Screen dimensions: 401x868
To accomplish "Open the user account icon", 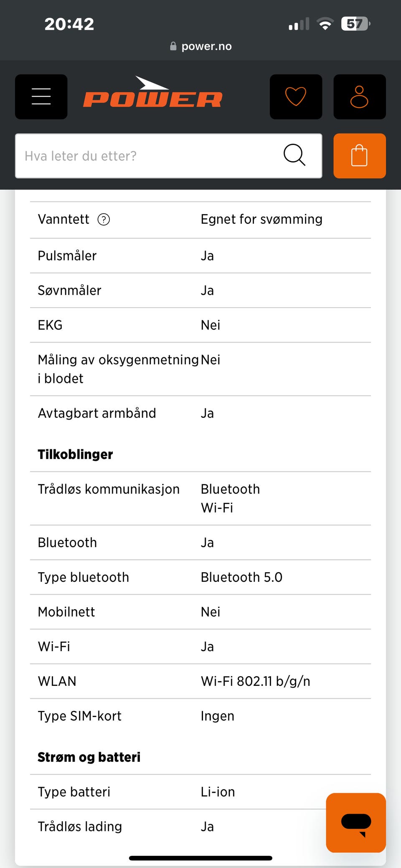I will point(359,97).
